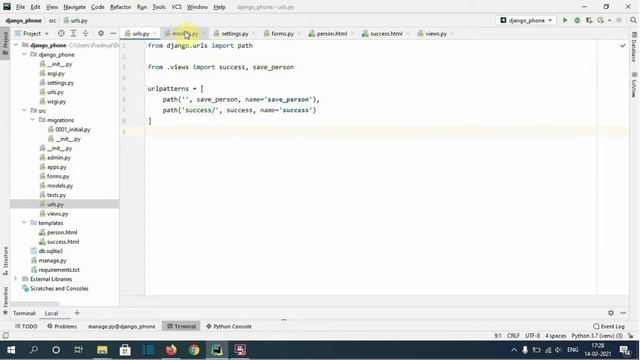The height and width of the screenshot is (360, 640).
Task: Open Windows Start menu
Action: (11, 350)
